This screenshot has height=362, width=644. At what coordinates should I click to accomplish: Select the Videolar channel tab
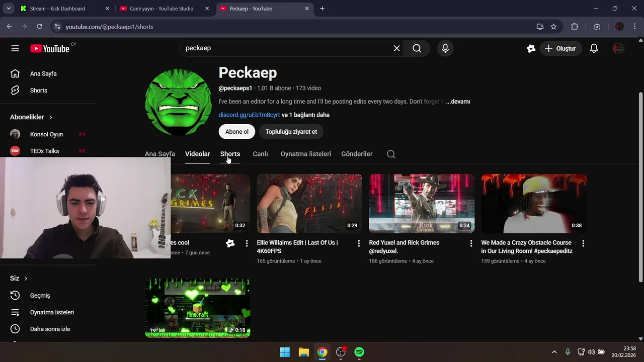(x=197, y=154)
